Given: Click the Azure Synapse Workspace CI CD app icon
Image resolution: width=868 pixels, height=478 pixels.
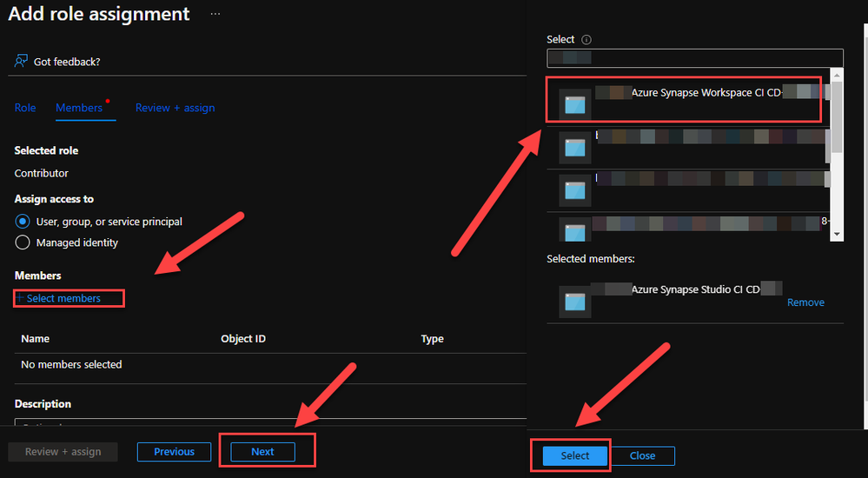Looking at the screenshot, I should (x=574, y=104).
